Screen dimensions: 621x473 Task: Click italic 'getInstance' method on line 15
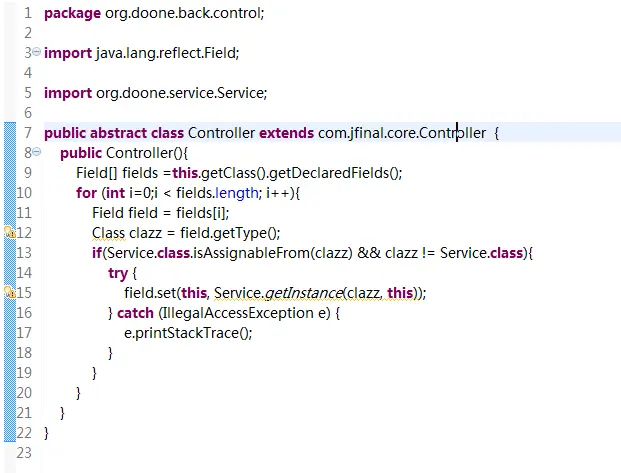[303, 293]
